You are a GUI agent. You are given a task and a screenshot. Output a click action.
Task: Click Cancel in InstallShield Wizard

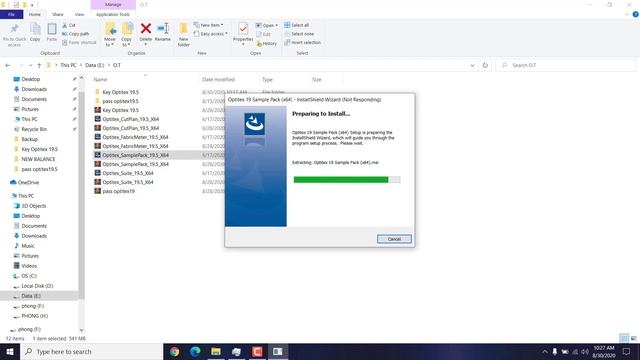tap(394, 239)
